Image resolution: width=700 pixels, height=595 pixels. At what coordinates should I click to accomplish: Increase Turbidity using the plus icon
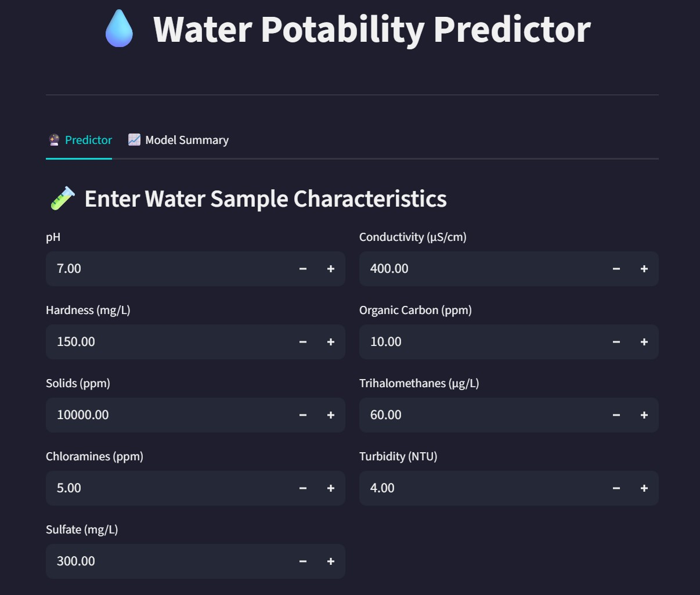click(644, 488)
